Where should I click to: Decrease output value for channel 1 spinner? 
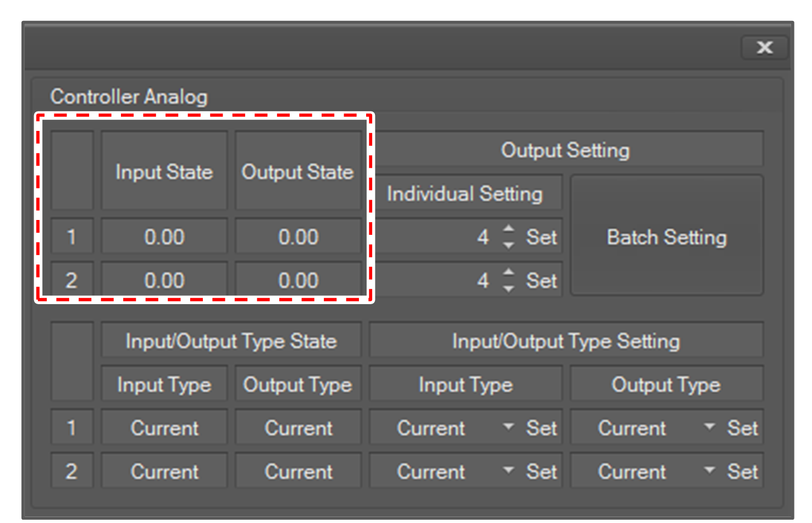509,245
